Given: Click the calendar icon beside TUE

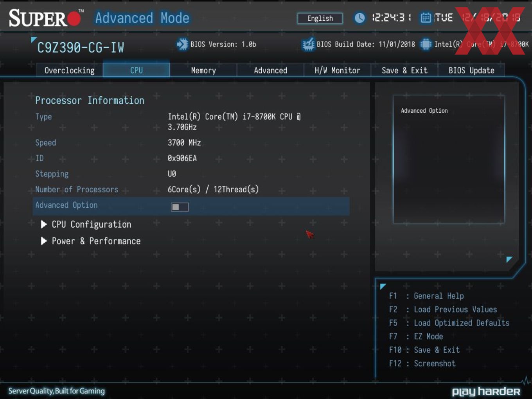Looking at the screenshot, I should click(426, 18).
